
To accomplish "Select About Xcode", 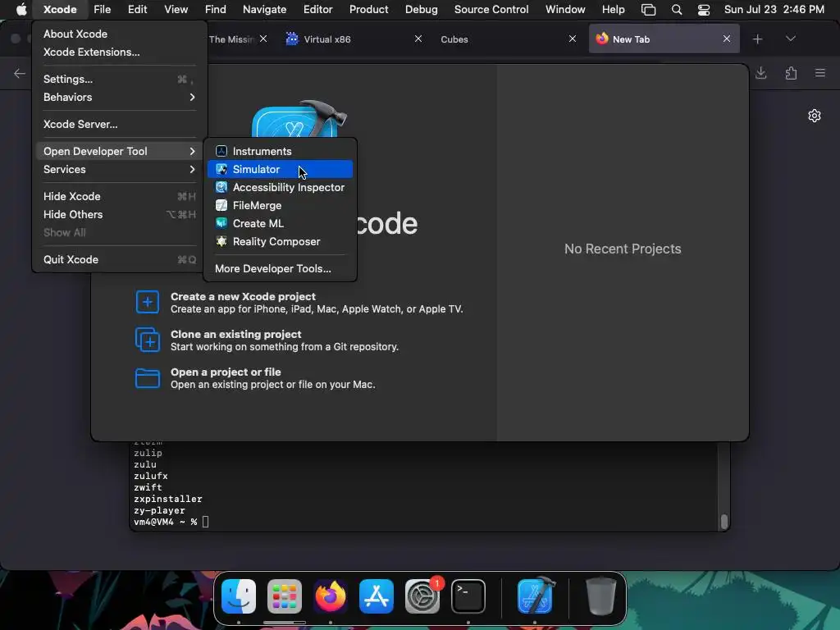I will coord(119,34).
